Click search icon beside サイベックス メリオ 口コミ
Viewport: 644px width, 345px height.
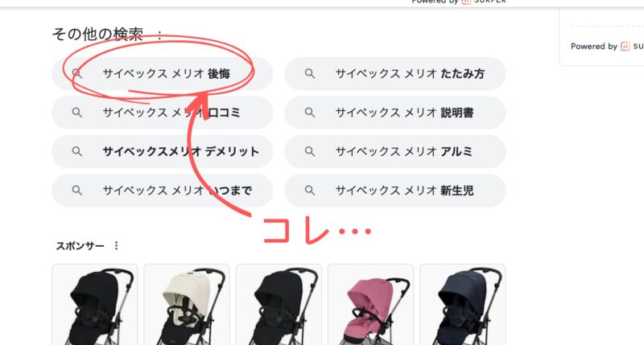click(x=76, y=113)
